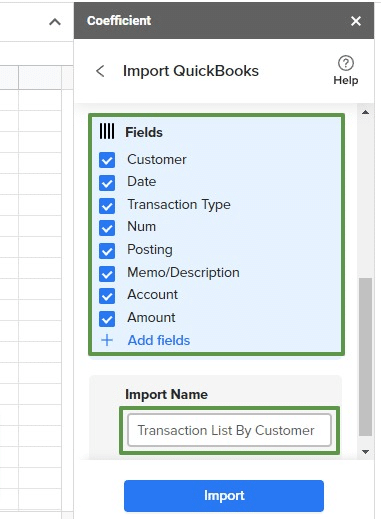Click the Help label text
This screenshot has height=519, width=381.
pos(346,80)
